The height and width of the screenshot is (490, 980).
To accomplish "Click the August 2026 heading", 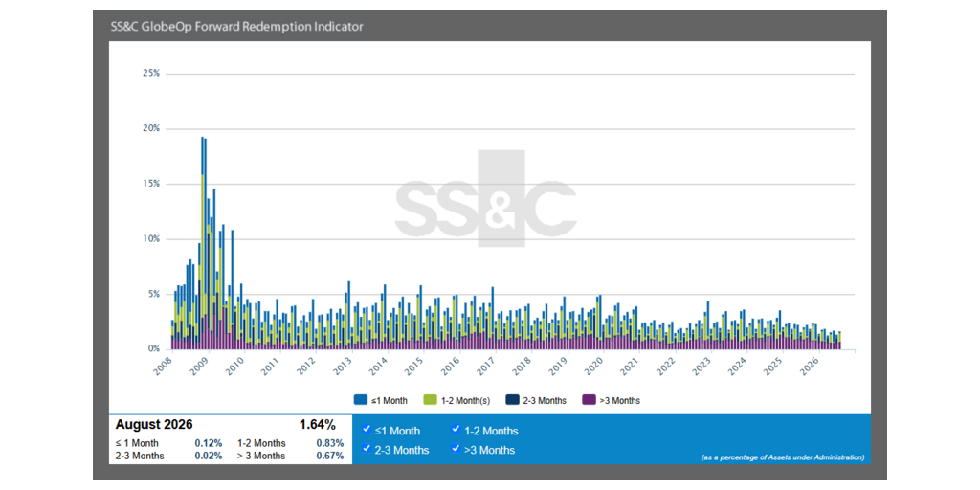I will [x=154, y=425].
